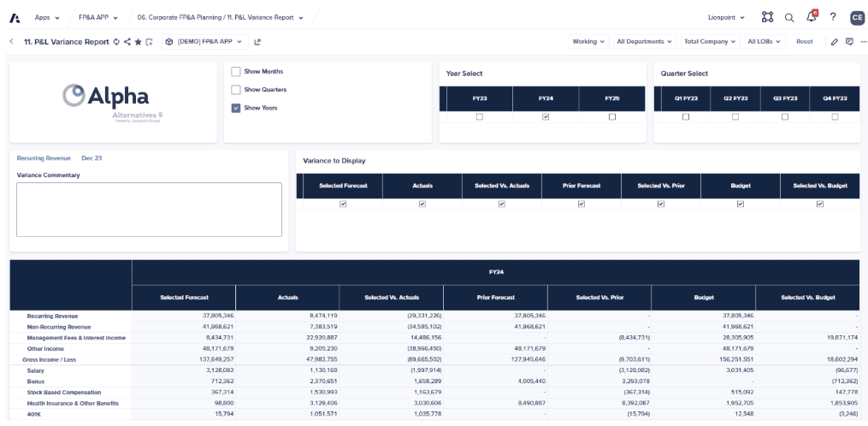868x426 pixels.
Task: Uncheck the Show Years checkbox
Action: coord(236,108)
